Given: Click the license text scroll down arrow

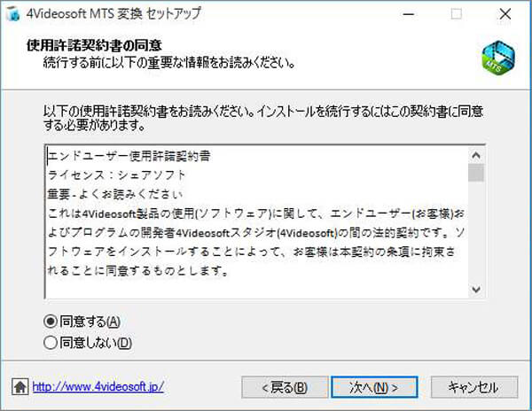Looking at the screenshot, I should pyautogui.click(x=476, y=290).
